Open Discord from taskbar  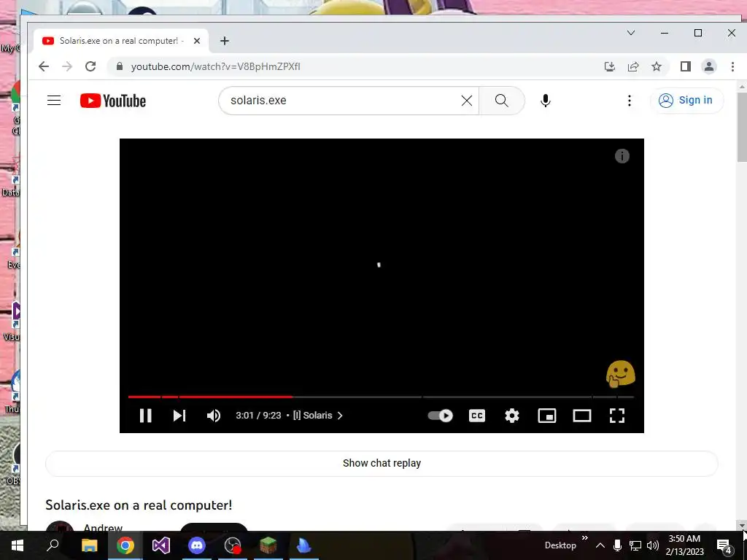click(197, 545)
